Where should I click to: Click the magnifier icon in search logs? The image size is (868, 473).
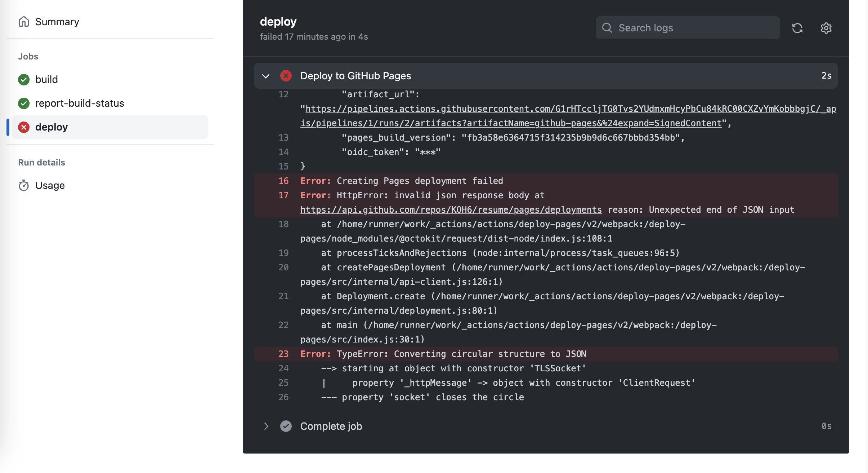pyautogui.click(x=608, y=27)
